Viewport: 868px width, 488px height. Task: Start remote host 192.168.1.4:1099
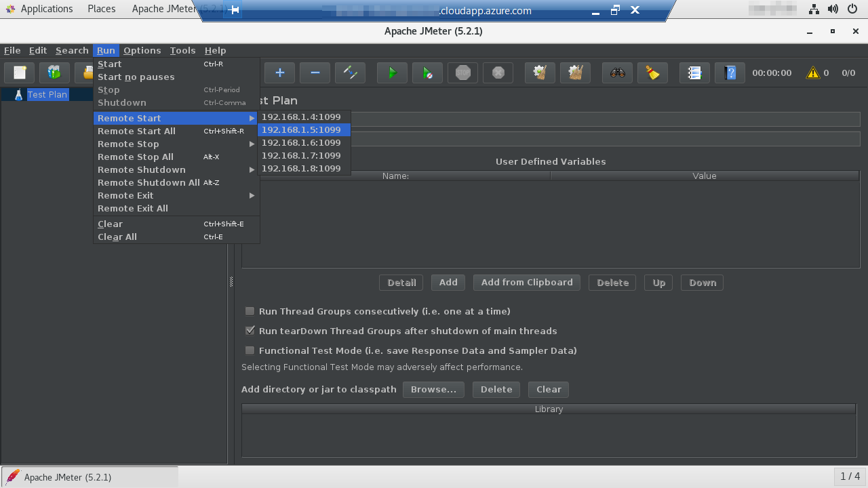tap(304, 117)
